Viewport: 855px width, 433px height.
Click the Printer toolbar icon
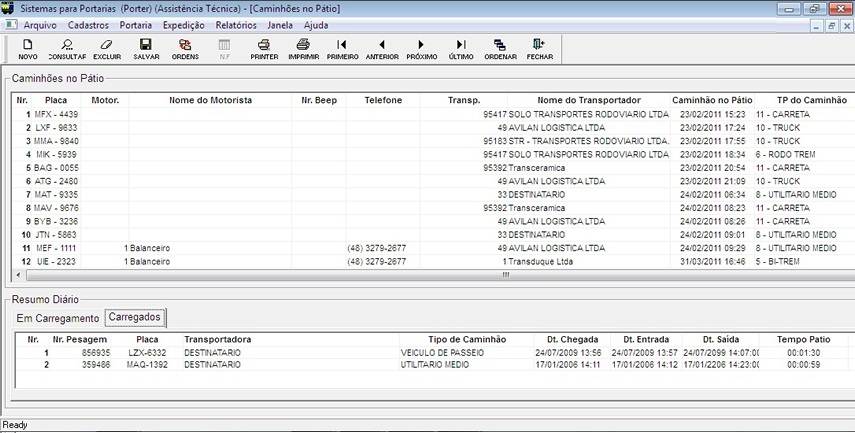pyautogui.click(x=264, y=49)
